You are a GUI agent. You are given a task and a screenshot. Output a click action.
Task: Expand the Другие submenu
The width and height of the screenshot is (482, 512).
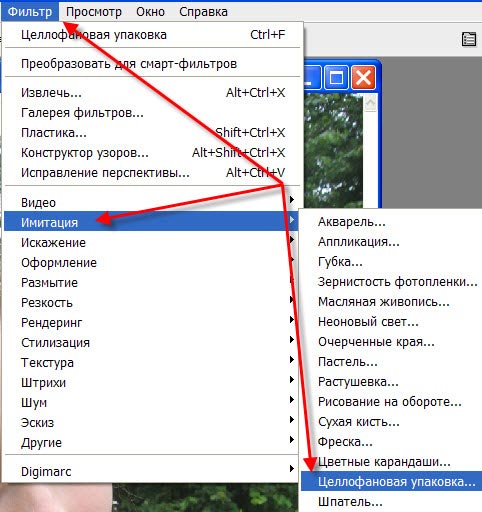click(x=151, y=442)
